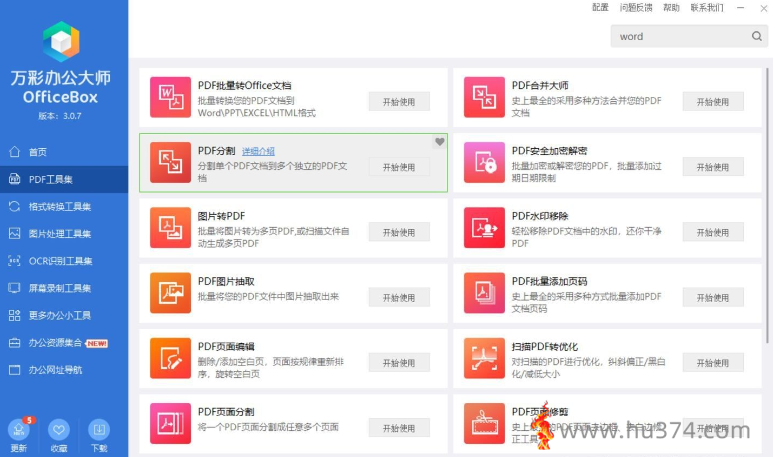
Task: Open 问题反馈 at the top bar
Action: tap(636, 7)
